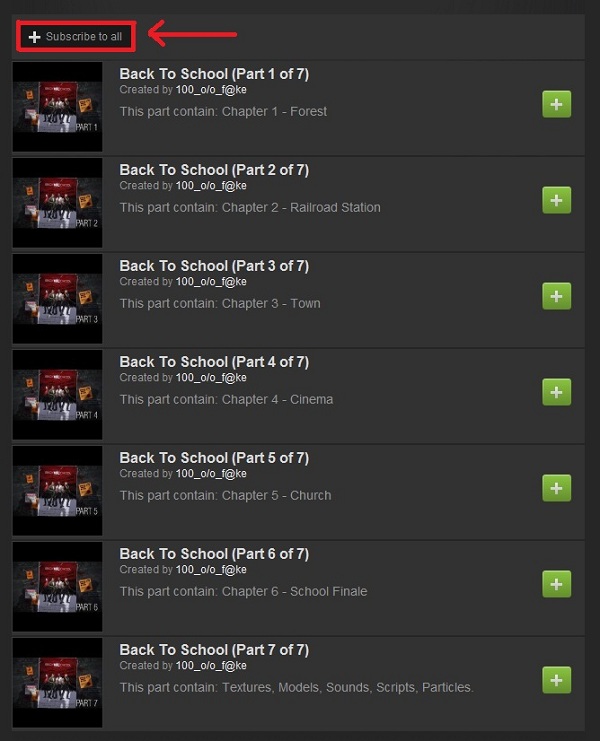Open Back To School (Part 7 of 7) title

[x=214, y=650]
